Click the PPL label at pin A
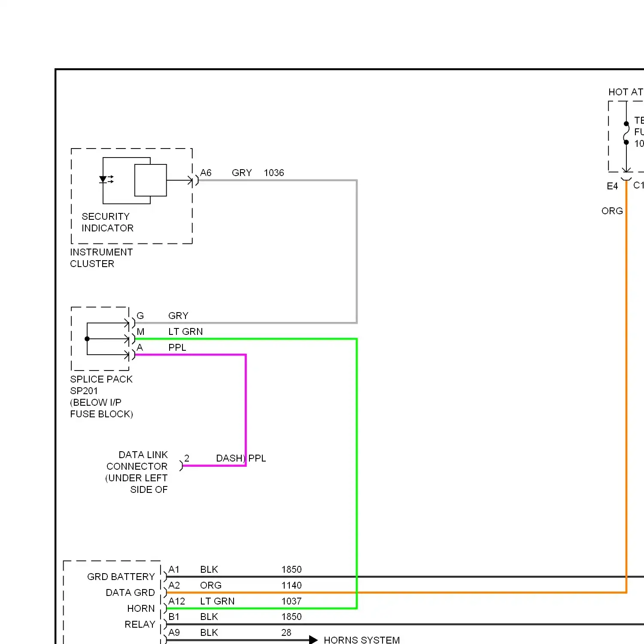The width and height of the screenshot is (644, 644). click(x=177, y=347)
